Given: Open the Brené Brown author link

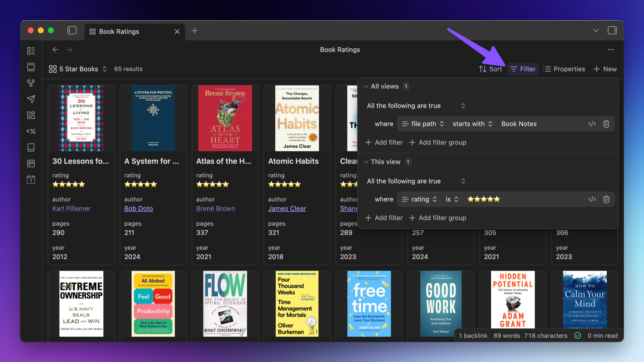Looking at the screenshot, I should point(216,209).
